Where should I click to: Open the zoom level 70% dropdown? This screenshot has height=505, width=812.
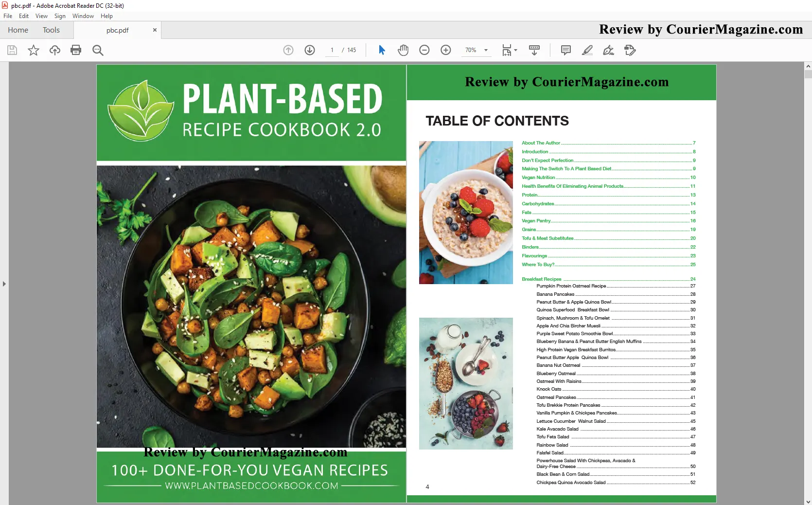(477, 50)
